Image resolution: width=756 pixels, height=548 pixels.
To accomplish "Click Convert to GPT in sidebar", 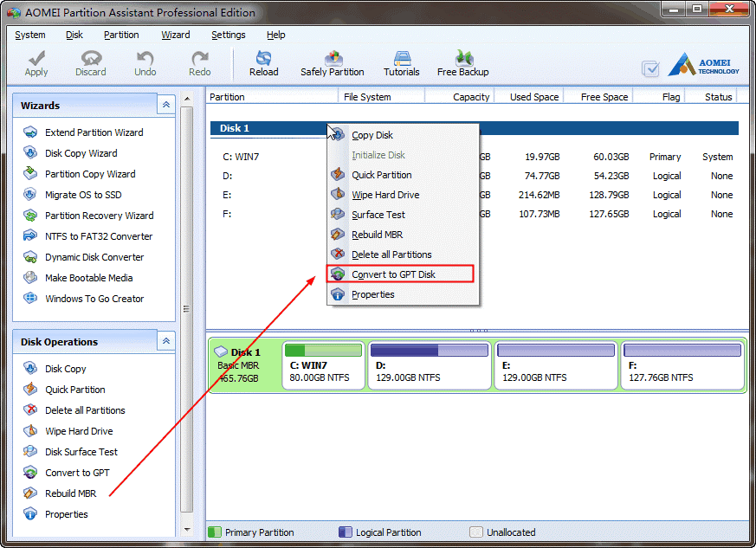I will [x=67, y=473].
